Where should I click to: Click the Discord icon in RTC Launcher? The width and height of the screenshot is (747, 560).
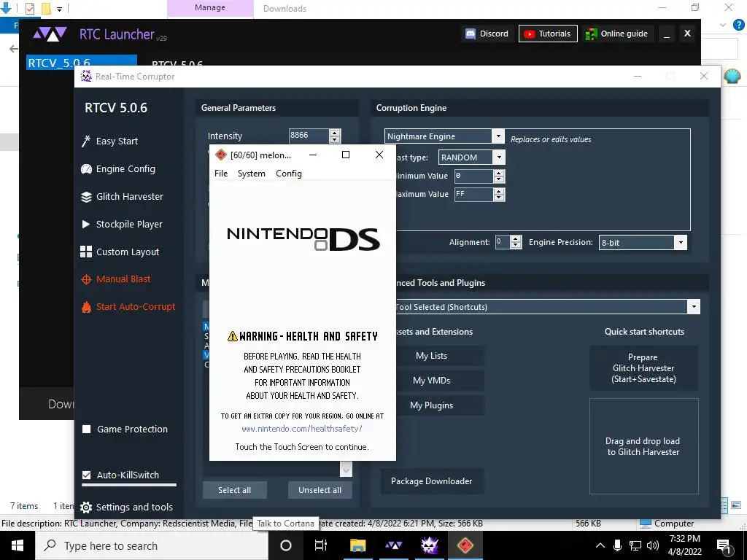pos(471,34)
